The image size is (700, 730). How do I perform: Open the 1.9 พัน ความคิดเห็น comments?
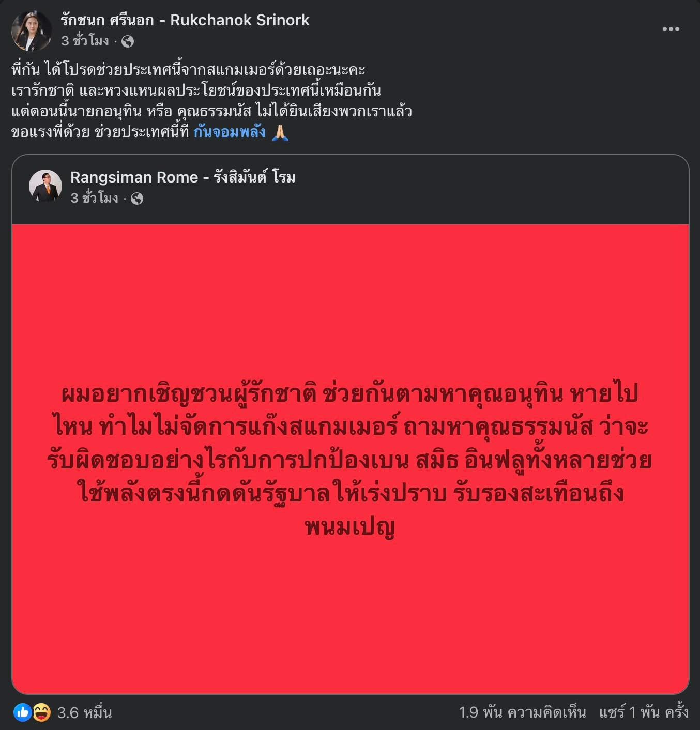[522, 712]
